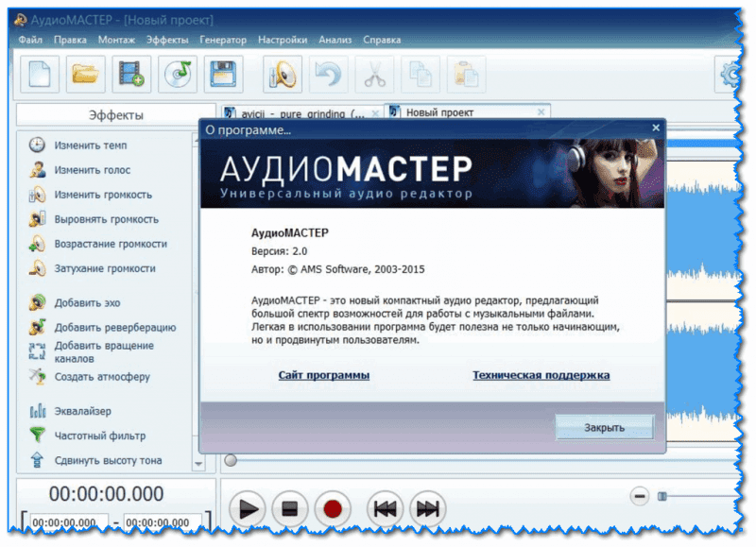Click the icon beside Возрастание громкости
This screenshot has height=547, width=756.
pos(37,244)
